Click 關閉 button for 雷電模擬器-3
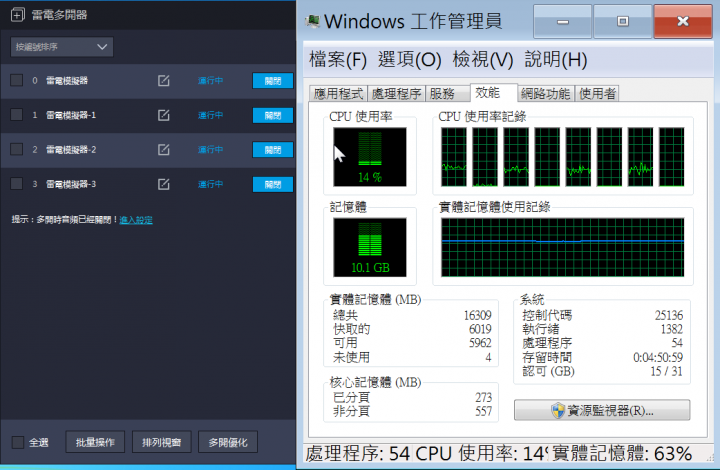This screenshot has width=720, height=470. tap(273, 184)
